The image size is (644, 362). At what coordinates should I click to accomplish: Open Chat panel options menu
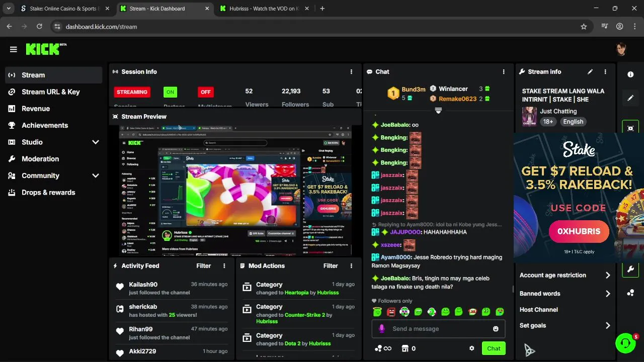pos(504,72)
